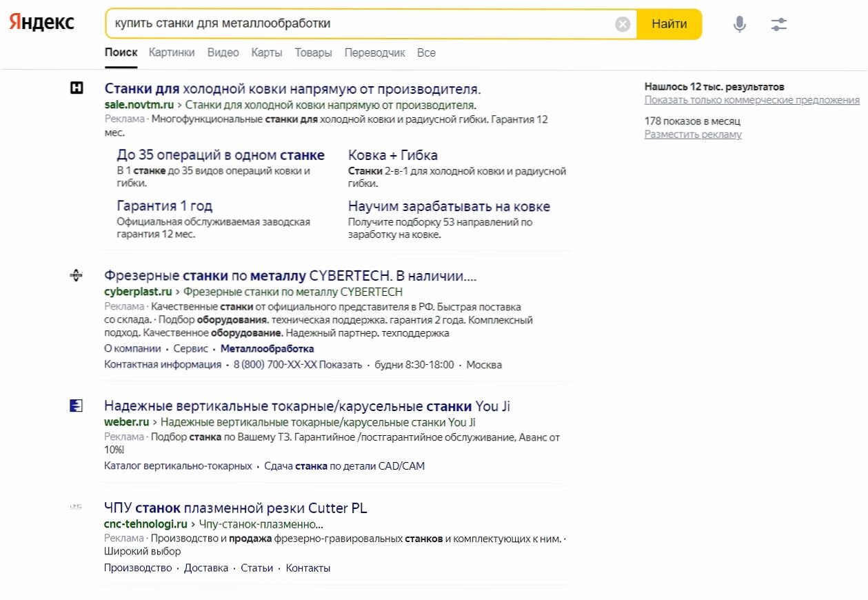Switch to the Видео tab
868x600 pixels.
223,52
